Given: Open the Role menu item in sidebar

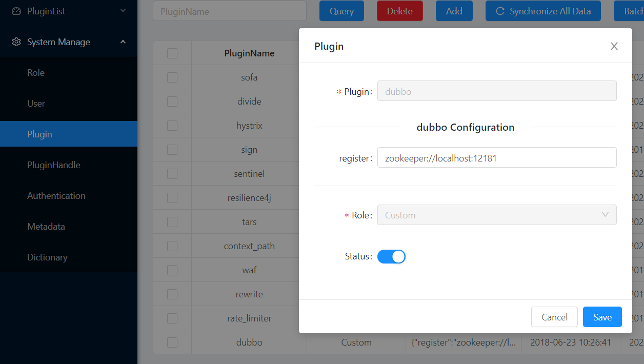Looking at the screenshot, I should pyautogui.click(x=69, y=73).
